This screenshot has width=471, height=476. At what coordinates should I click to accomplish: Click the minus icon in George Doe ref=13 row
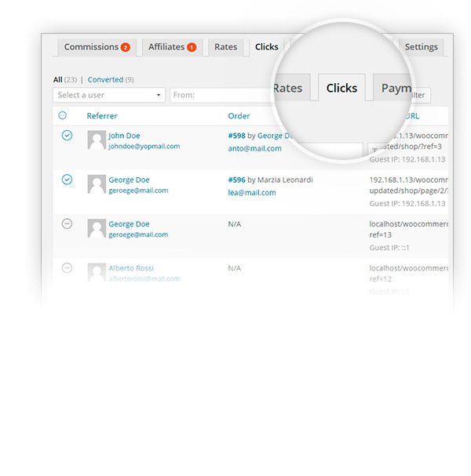point(67,223)
